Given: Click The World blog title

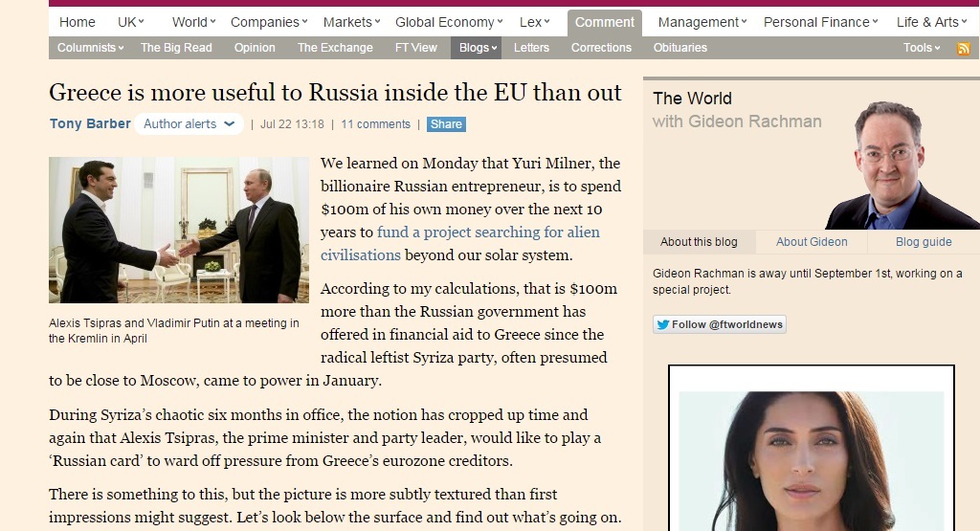Looking at the screenshot, I should [x=692, y=99].
